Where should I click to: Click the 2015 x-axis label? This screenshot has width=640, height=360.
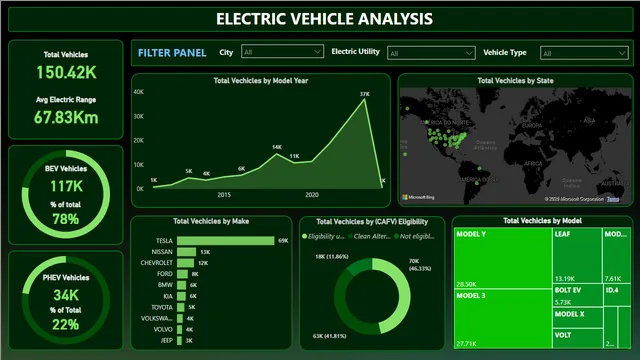click(x=224, y=195)
